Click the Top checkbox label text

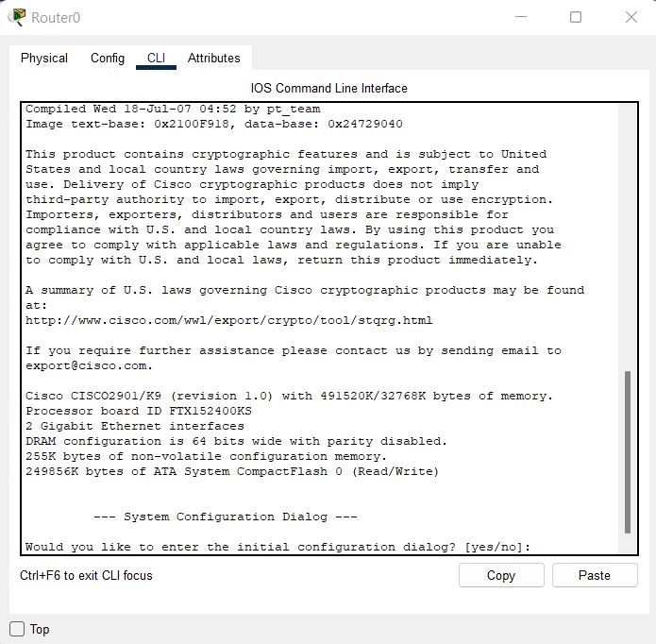40,629
